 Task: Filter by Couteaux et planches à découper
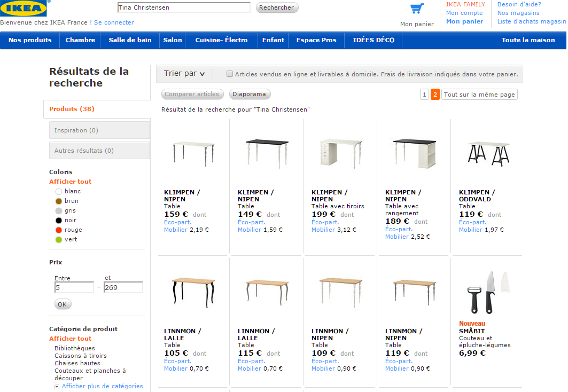(90, 374)
